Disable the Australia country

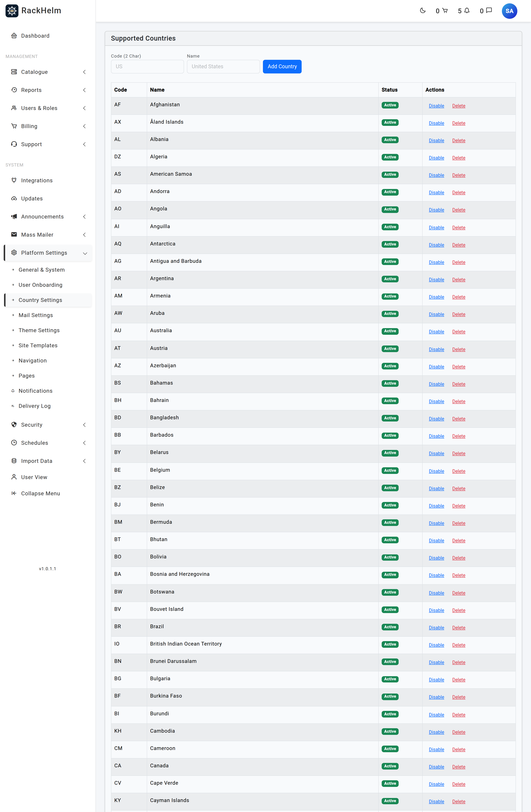pos(436,332)
